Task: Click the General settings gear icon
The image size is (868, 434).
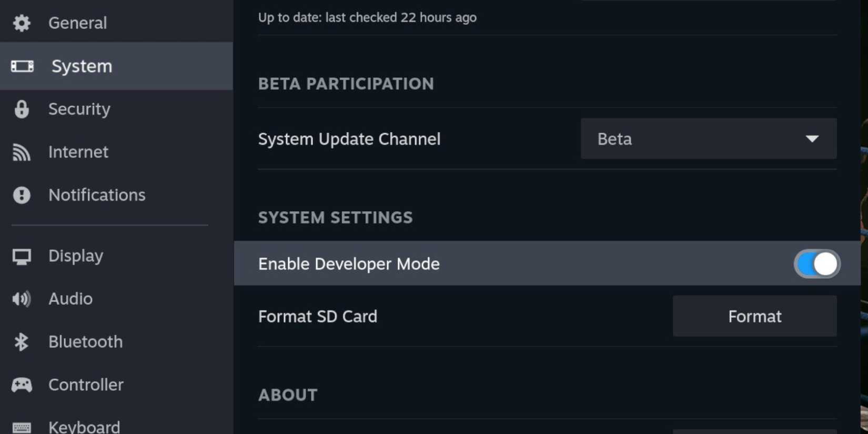Action: pos(21,23)
